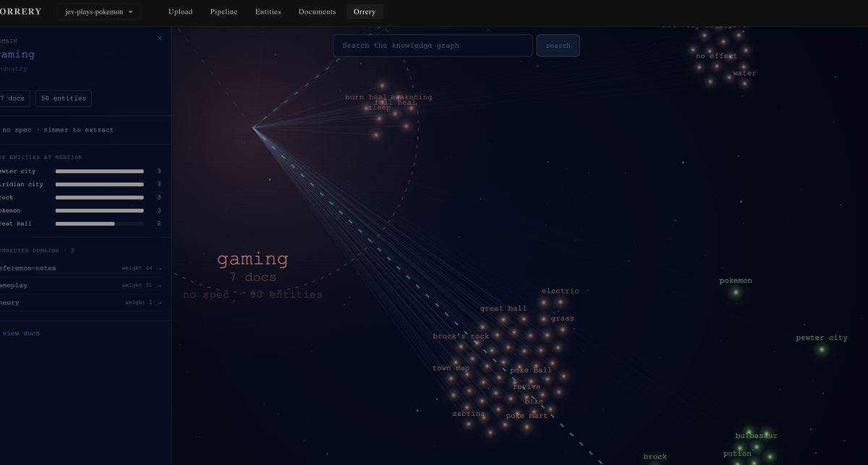
Task: Click the no effect node label
Action: [717, 56]
